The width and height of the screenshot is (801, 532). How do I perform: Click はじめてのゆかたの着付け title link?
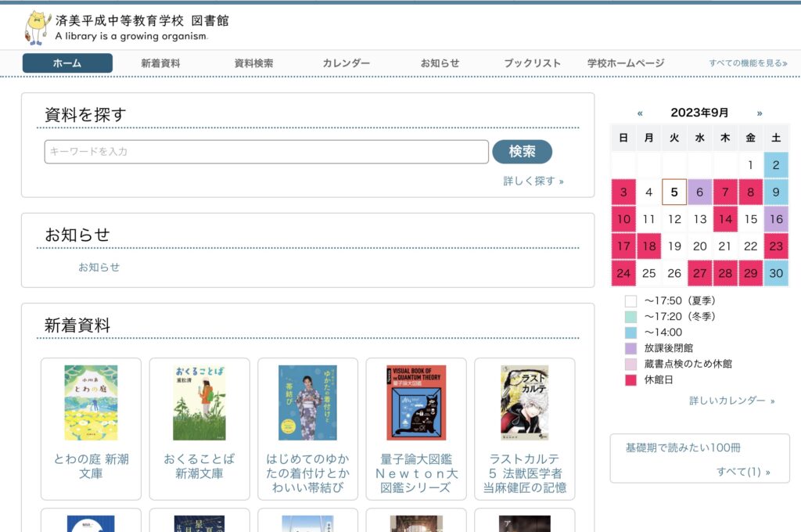pos(307,473)
